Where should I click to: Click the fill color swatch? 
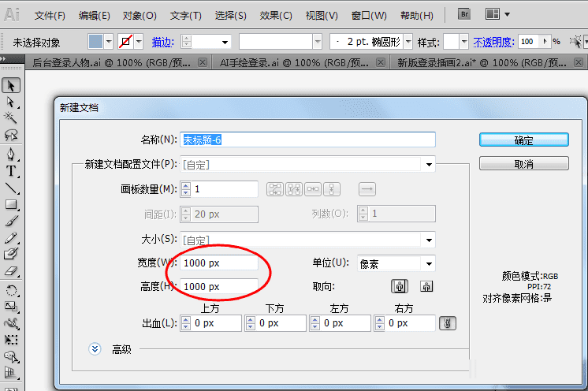(95, 42)
